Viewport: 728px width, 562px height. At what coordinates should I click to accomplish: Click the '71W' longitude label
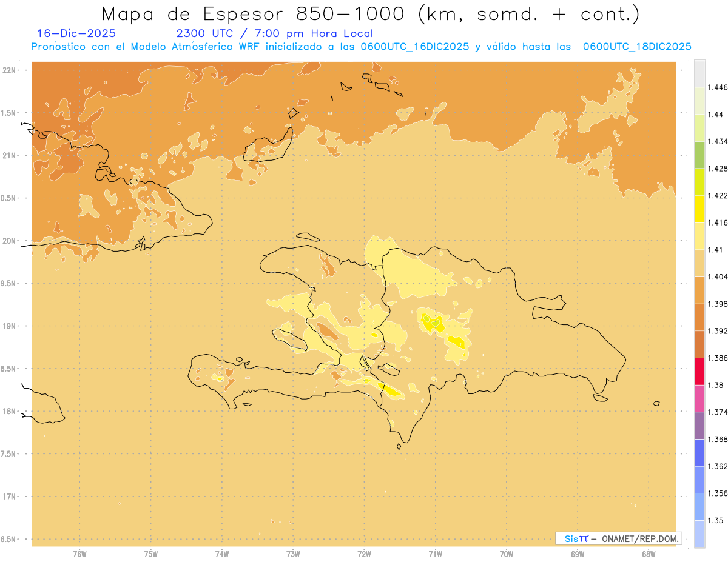436,554
